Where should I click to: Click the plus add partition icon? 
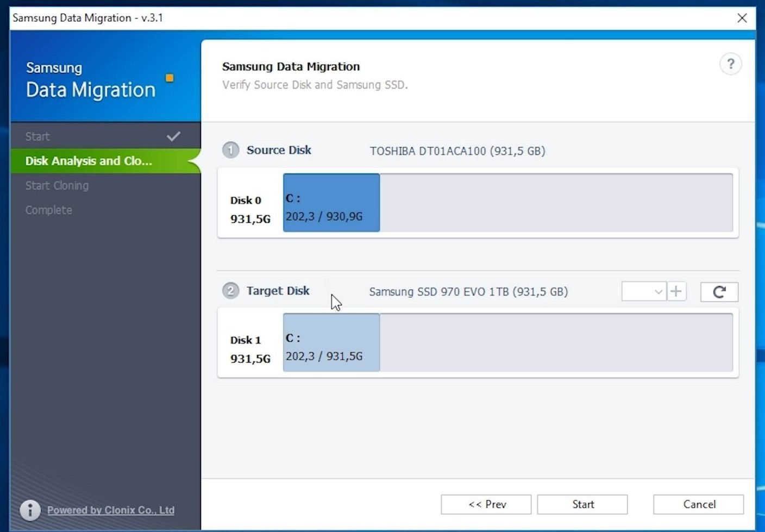point(676,292)
